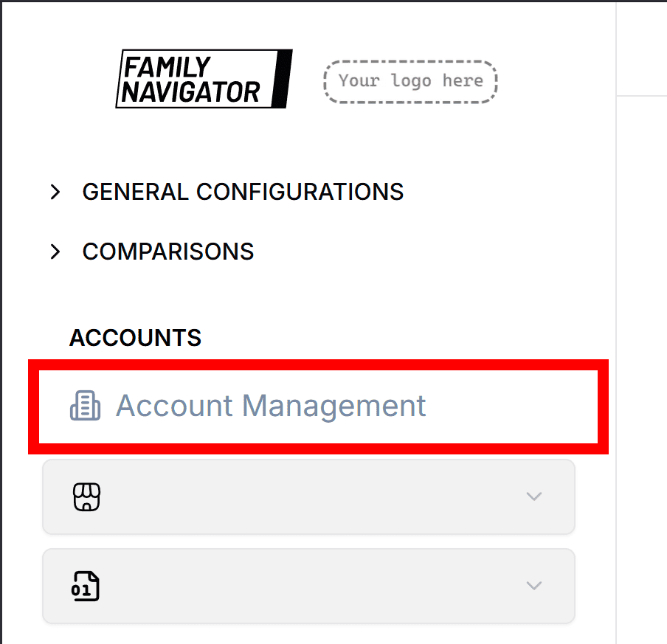Screen dimensions: 667x644
Task: Expand the invoice '01' item dropdown
Action: (534, 586)
